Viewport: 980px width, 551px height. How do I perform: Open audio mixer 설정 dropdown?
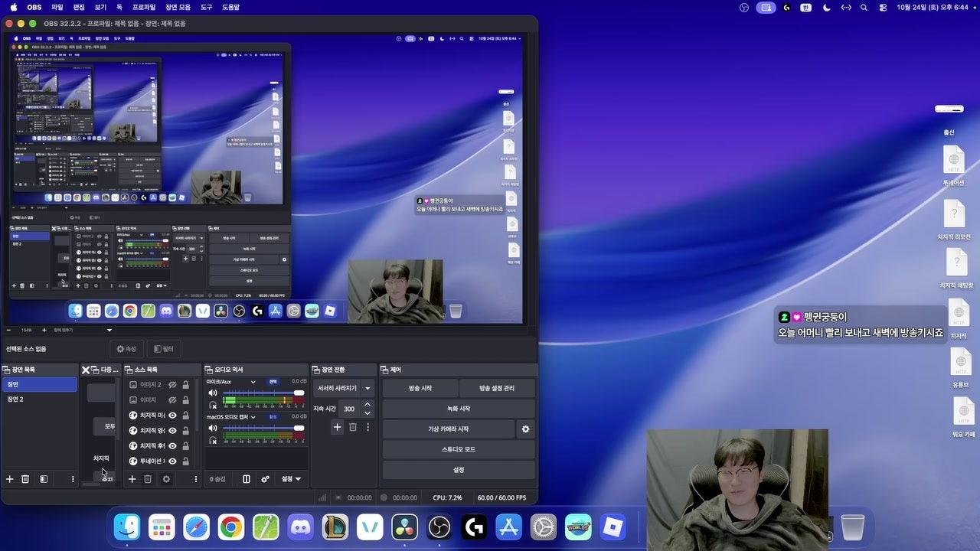click(x=291, y=479)
